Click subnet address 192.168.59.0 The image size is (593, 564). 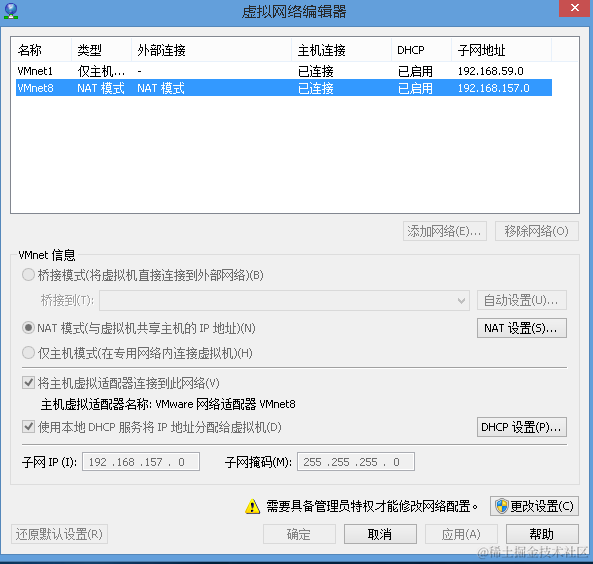[491, 71]
